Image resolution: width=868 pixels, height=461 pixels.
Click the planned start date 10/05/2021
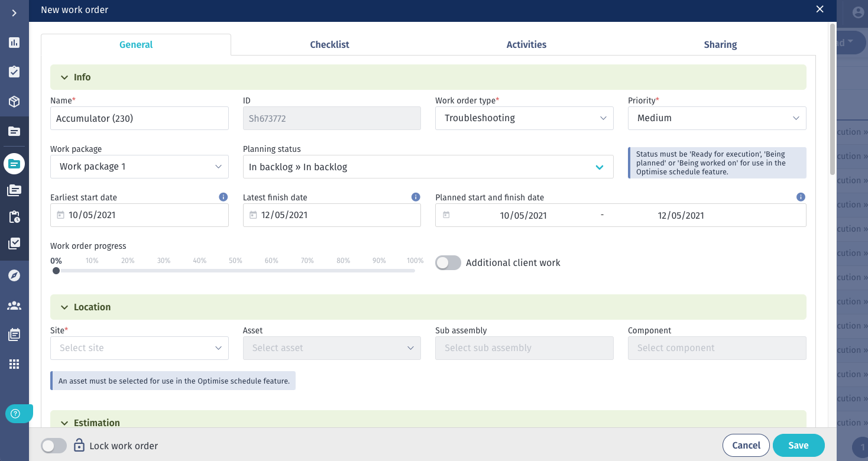[x=523, y=216]
